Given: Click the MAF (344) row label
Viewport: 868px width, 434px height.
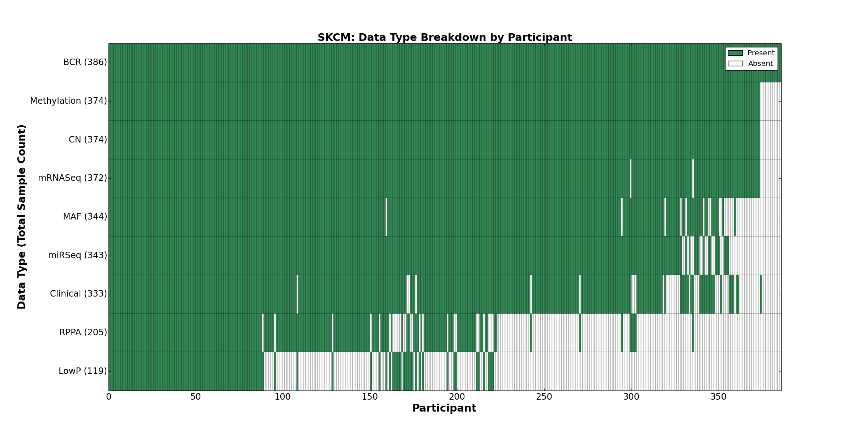Looking at the screenshot, I should (85, 217).
